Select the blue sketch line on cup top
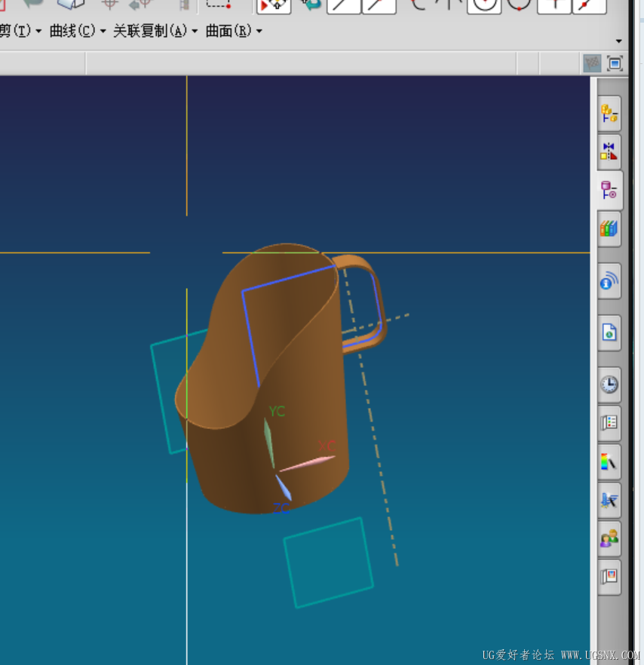The height and width of the screenshot is (665, 644). [x=289, y=279]
